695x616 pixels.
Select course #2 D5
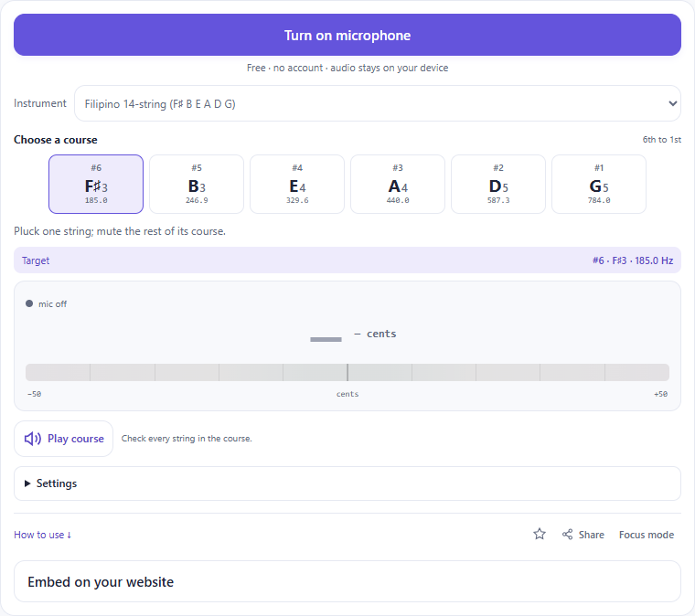(x=498, y=185)
